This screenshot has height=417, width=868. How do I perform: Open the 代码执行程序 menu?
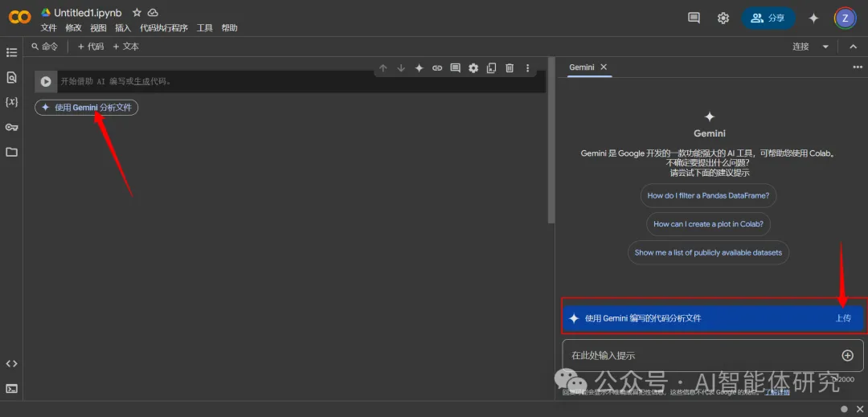tap(164, 27)
